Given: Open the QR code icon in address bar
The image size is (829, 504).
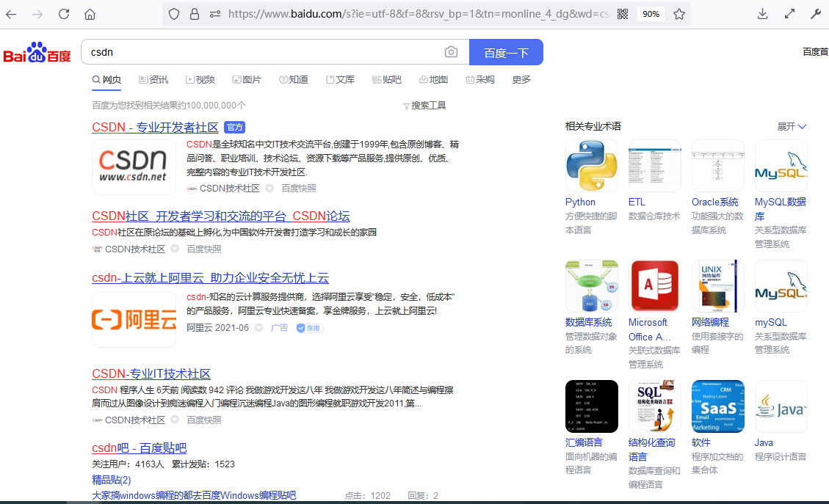Looking at the screenshot, I should tap(623, 14).
